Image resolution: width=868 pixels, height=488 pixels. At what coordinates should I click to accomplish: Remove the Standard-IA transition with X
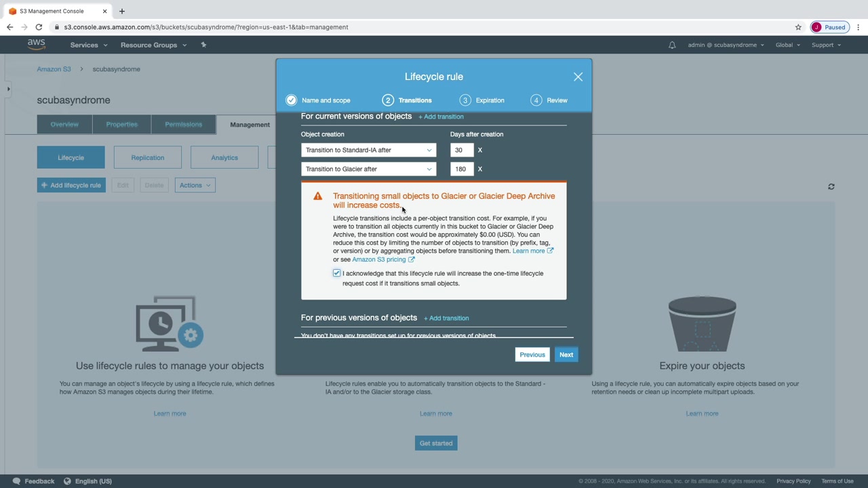[x=480, y=150]
